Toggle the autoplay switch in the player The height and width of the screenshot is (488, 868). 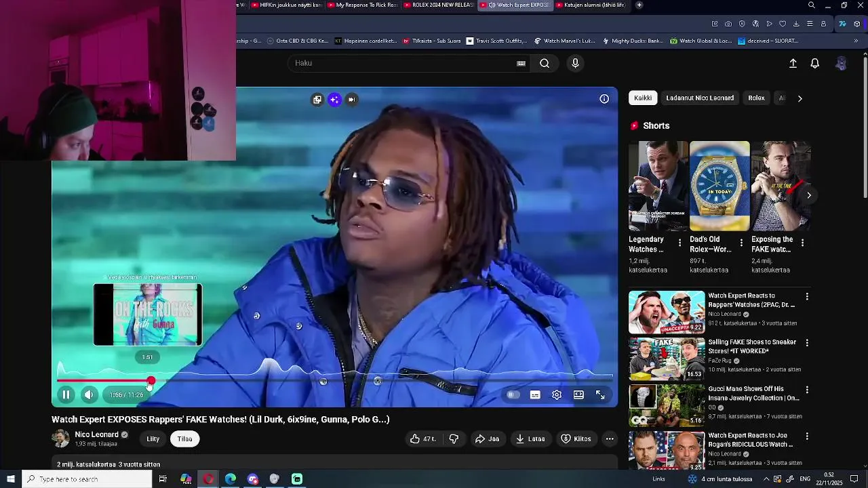coord(513,394)
